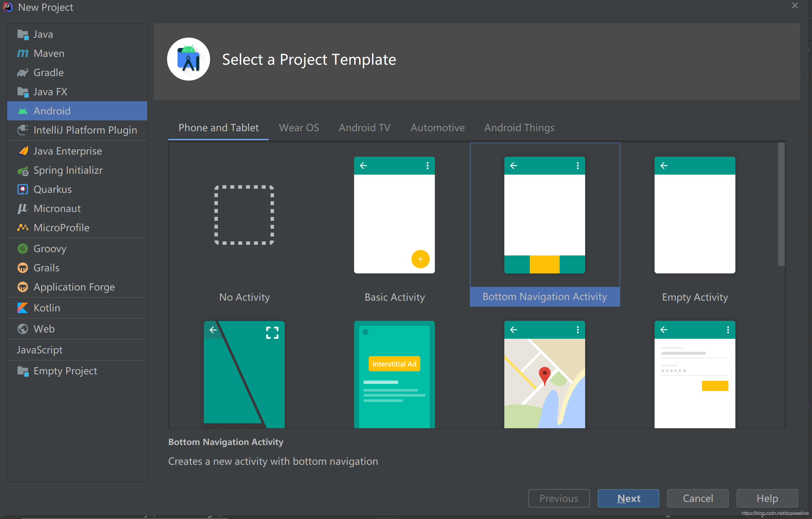Click the Android Studio logo in header
The height and width of the screenshot is (519, 812).
(x=189, y=59)
